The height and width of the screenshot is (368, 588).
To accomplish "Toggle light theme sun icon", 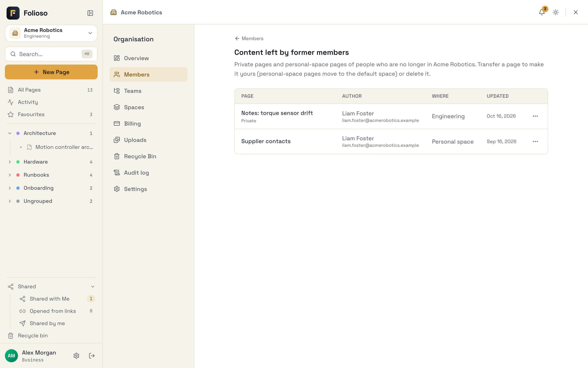I will click(556, 12).
